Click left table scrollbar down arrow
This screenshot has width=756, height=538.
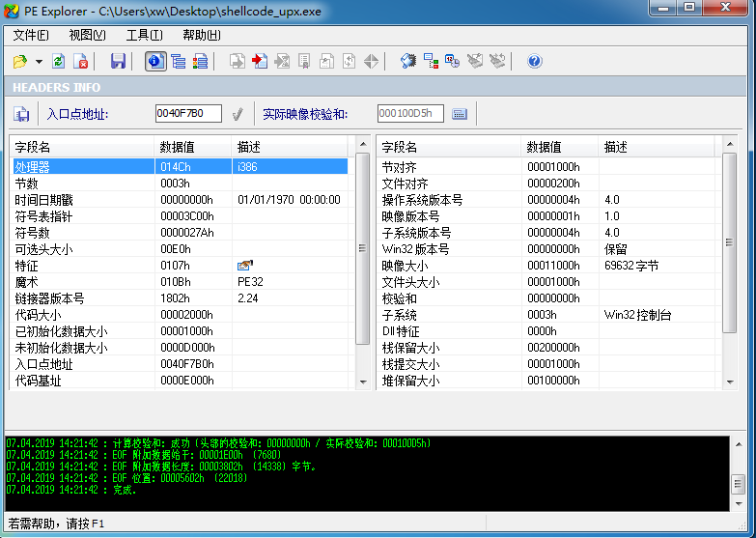click(363, 382)
